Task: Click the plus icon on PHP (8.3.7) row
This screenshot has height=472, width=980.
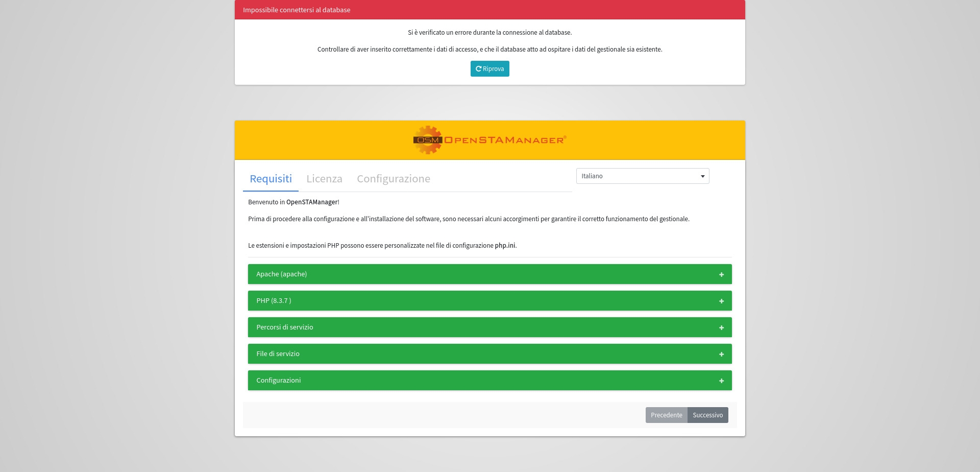Action: [721, 301]
